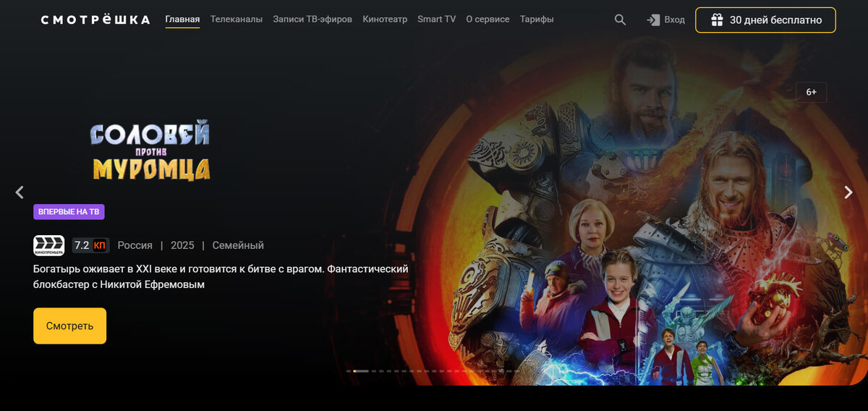Click the Вход login link

tap(674, 20)
